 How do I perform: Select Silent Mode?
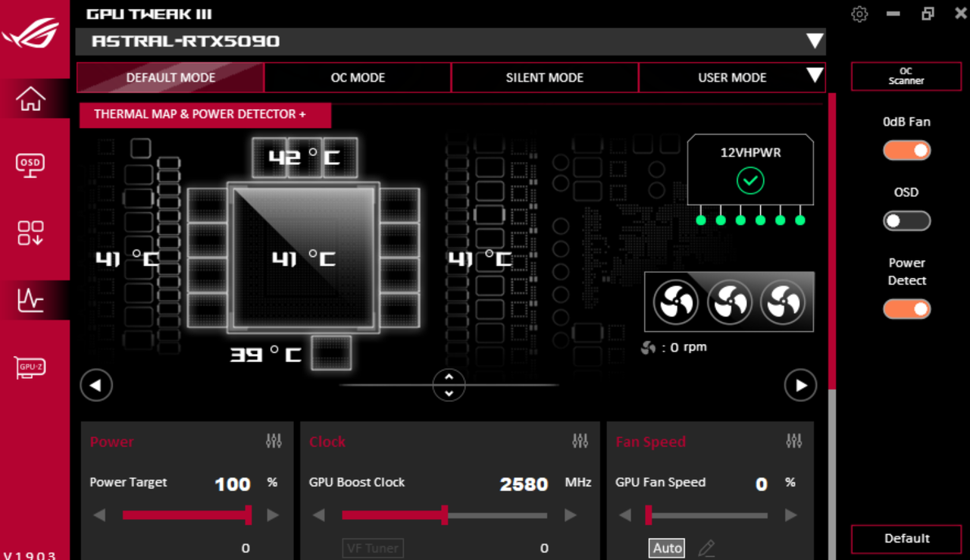pyautogui.click(x=544, y=77)
